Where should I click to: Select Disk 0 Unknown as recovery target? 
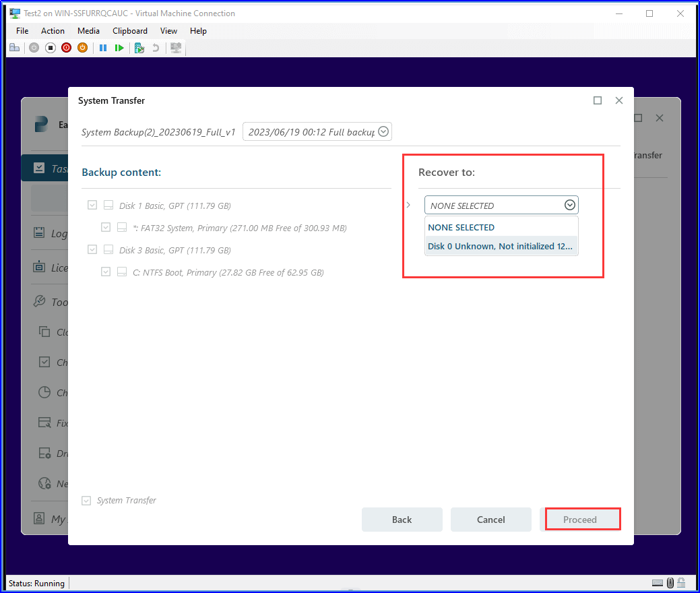coord(501,246)
